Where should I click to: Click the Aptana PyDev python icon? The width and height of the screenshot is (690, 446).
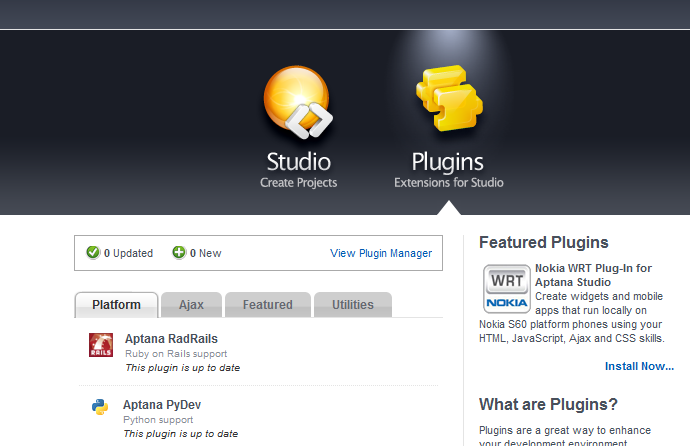click(100, 407)
